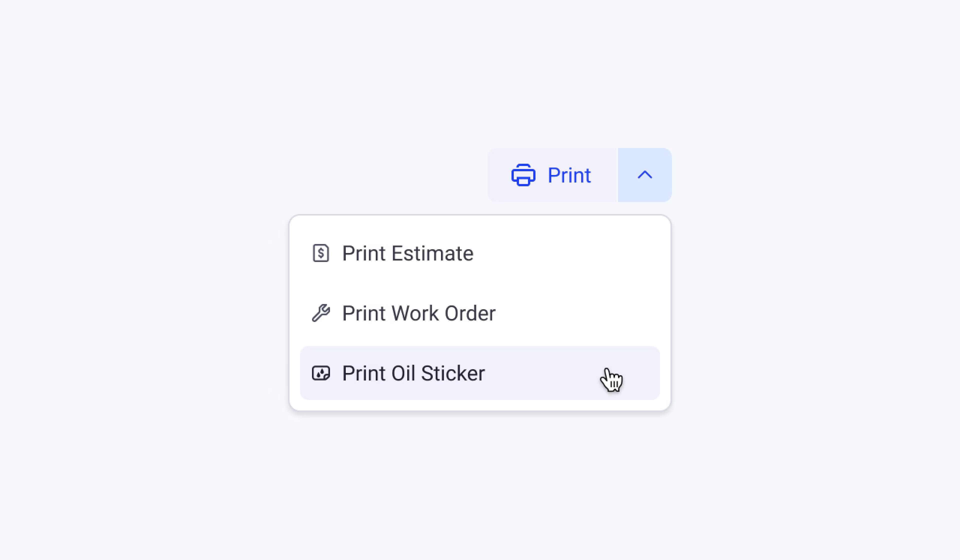The height and width of the screenshot is (560, 960).
Task: Click the dollar document icon beside Print Estimate
Action: click(321, 253)
